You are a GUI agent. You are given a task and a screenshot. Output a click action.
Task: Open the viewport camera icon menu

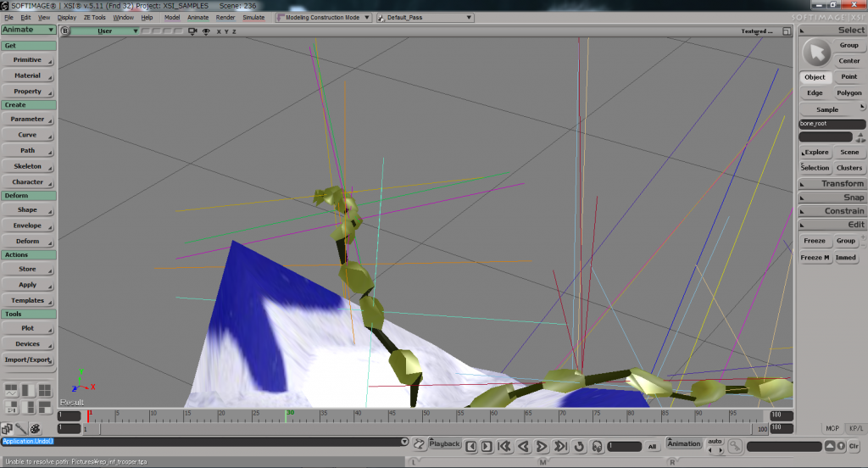192,31
